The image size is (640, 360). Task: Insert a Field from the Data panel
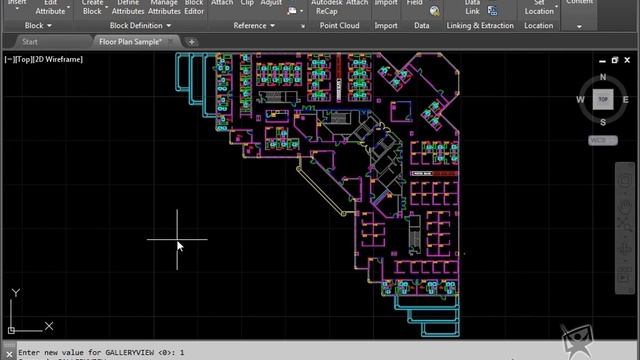tap(414, 3)
